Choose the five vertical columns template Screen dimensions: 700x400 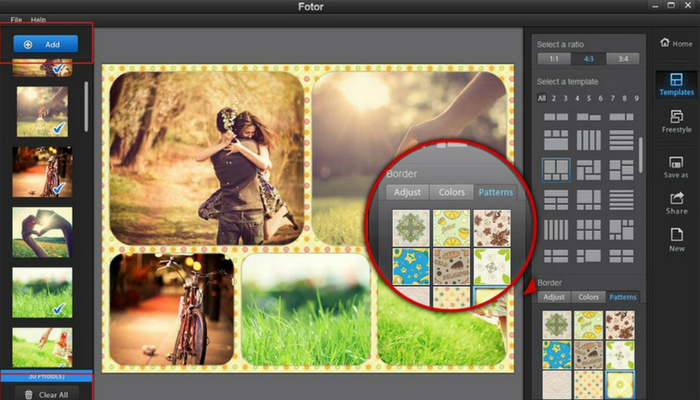click(556, 230)
